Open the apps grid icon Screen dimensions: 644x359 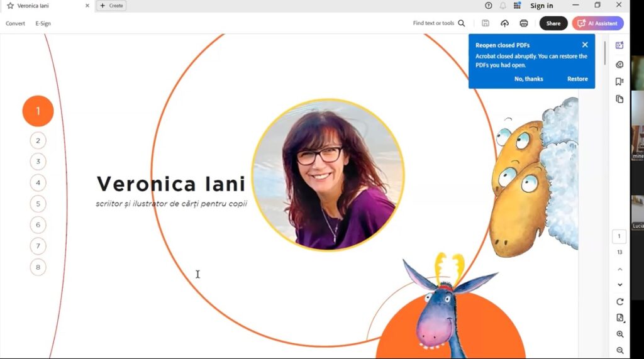(x=517, y=6)
